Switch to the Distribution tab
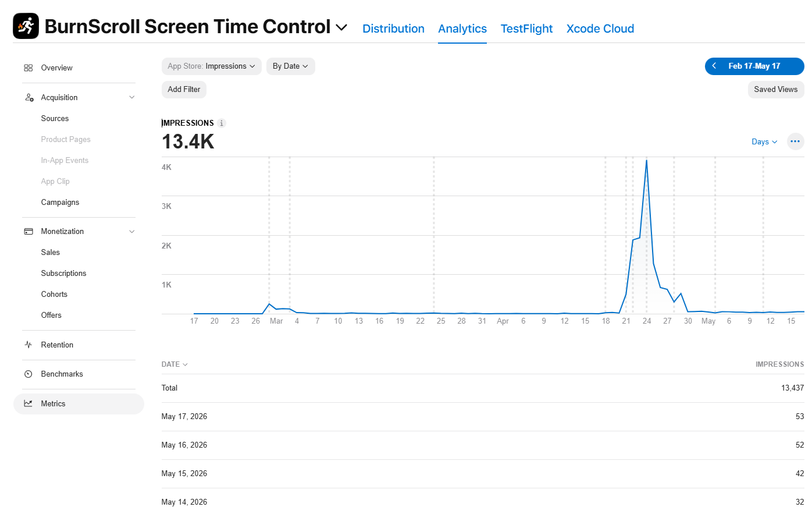The width and height of the screenshot is (812, 507). click(393, 29)
